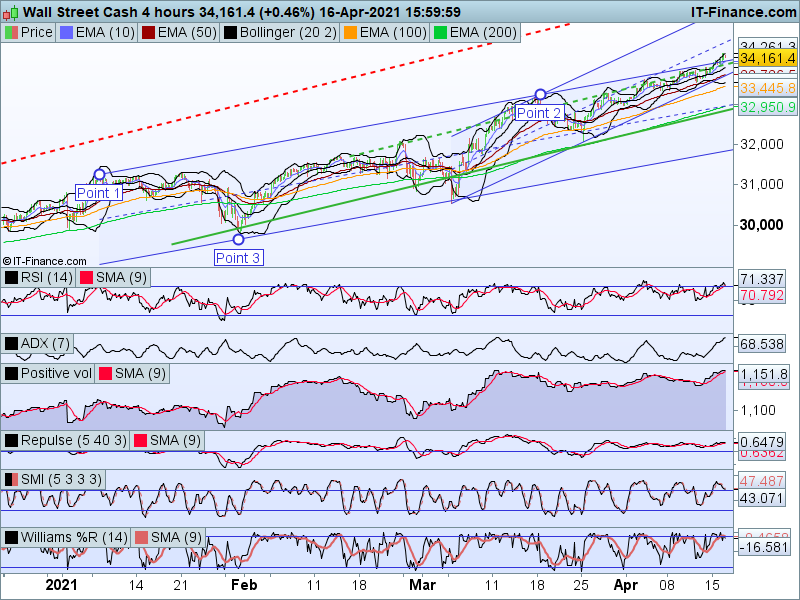
Task: Click the Repulse value 0.6479
Action: coord(762,441)
